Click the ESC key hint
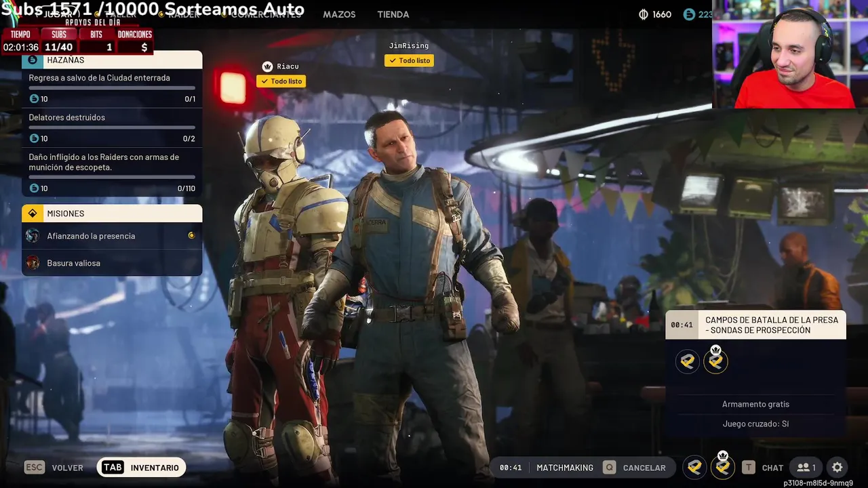The width and height of the screenshot is (868, 488). pos(35,468)
